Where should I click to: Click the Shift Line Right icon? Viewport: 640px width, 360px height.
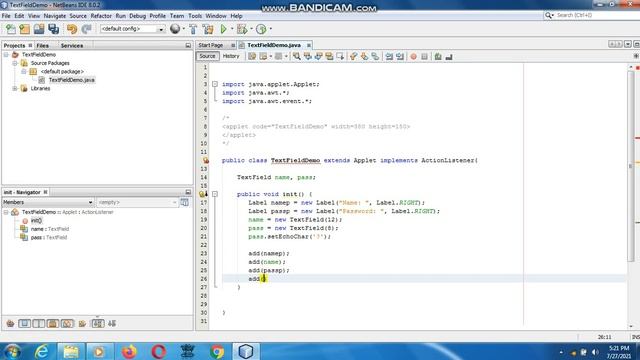click(400, 56)
